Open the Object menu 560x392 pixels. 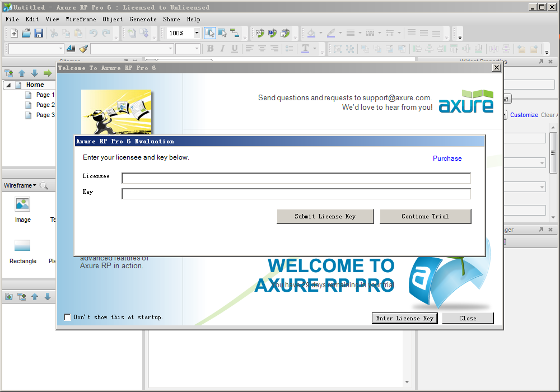coord(113,19)
